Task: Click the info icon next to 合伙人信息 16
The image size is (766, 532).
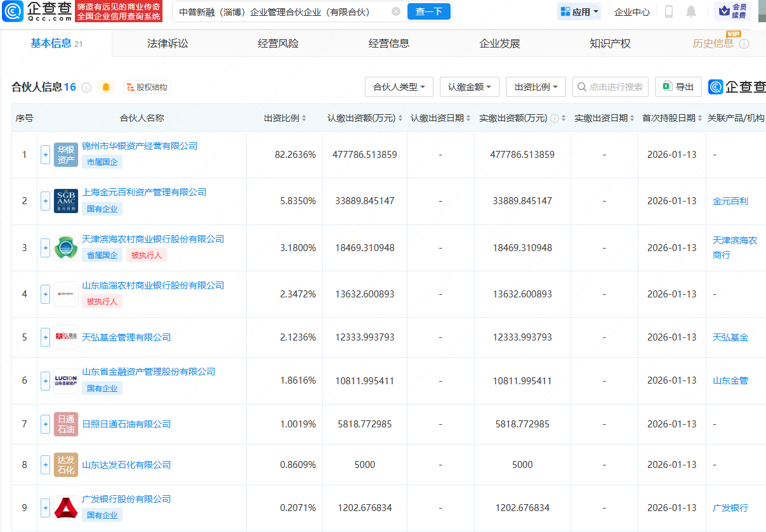Action: 86,87
